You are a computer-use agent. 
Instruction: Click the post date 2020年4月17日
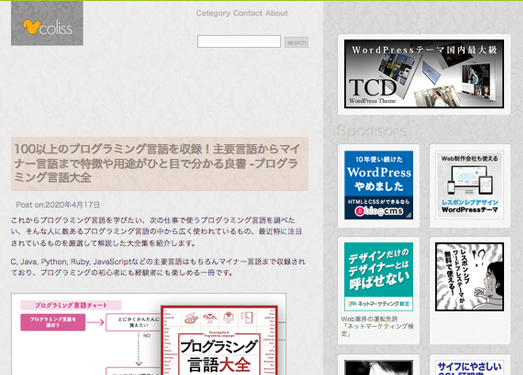tap(72, 205)
